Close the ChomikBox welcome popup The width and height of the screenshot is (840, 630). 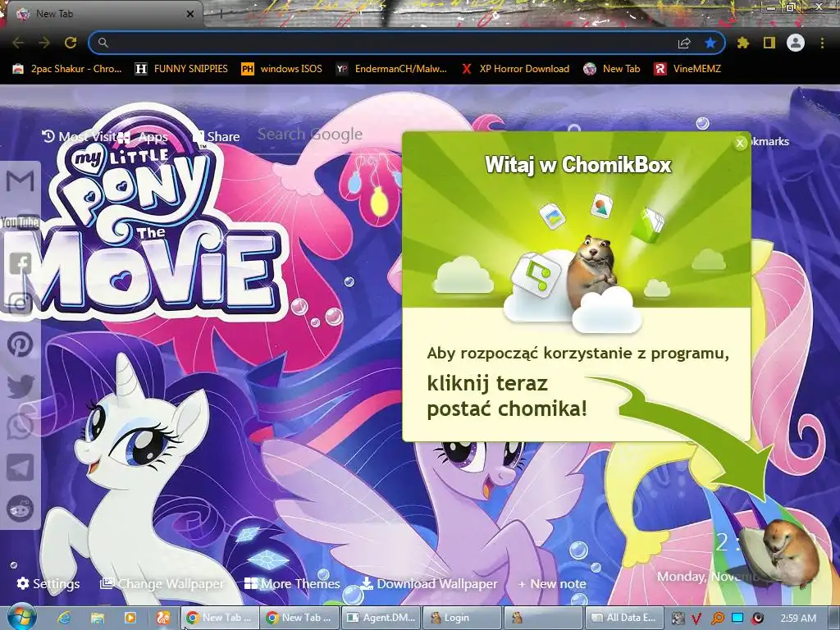click(740, 143)
